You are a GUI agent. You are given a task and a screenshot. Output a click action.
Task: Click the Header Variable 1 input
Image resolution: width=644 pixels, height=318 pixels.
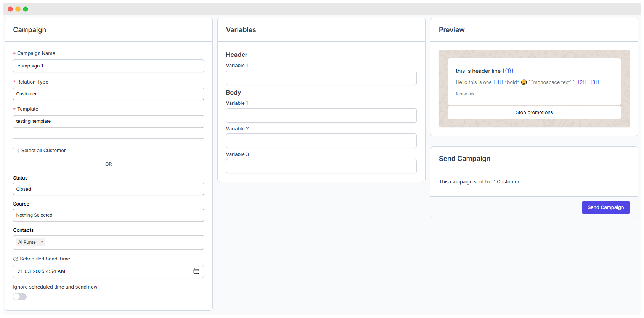tap(321, 78)
